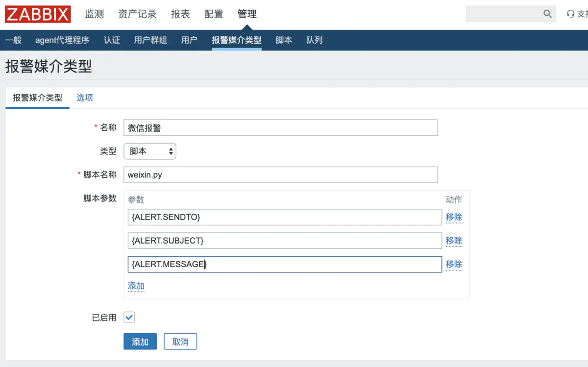This screenshot has width=588, height=367.
Task: Click the 取消 button
Action: (180, 342)
